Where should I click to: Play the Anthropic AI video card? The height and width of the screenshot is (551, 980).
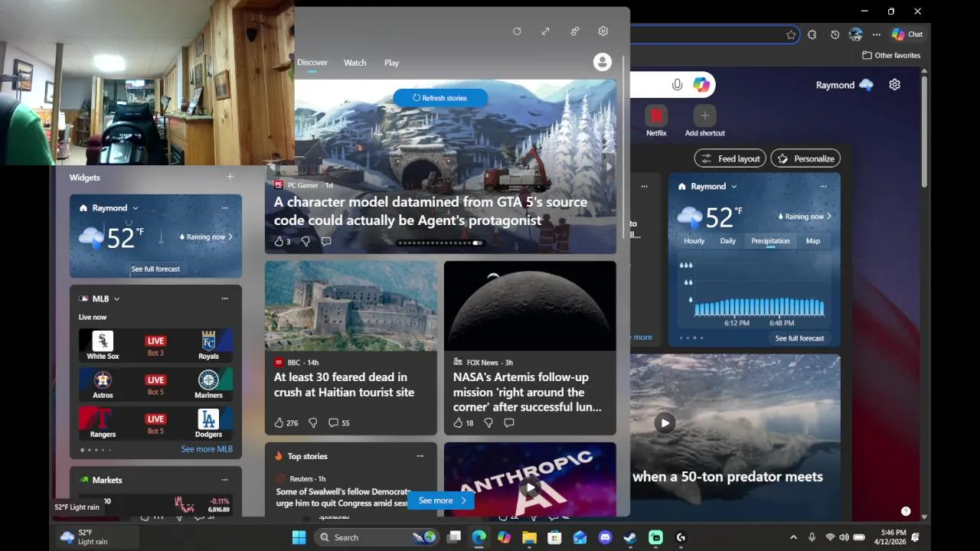[x=530, y=487]
